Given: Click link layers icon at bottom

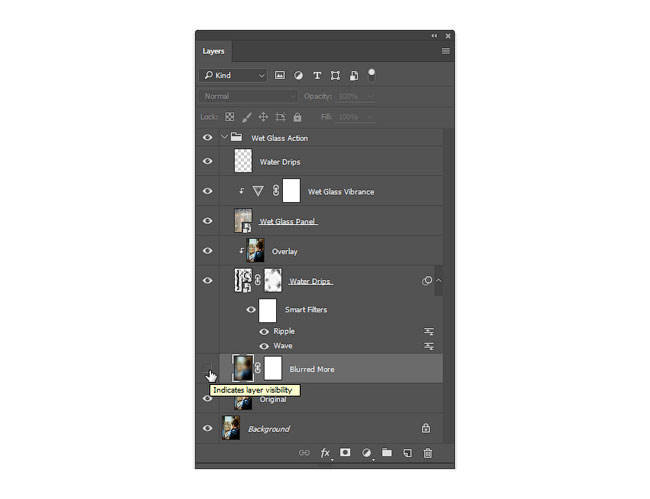Looking at the screenshot, I should point(304,453).
